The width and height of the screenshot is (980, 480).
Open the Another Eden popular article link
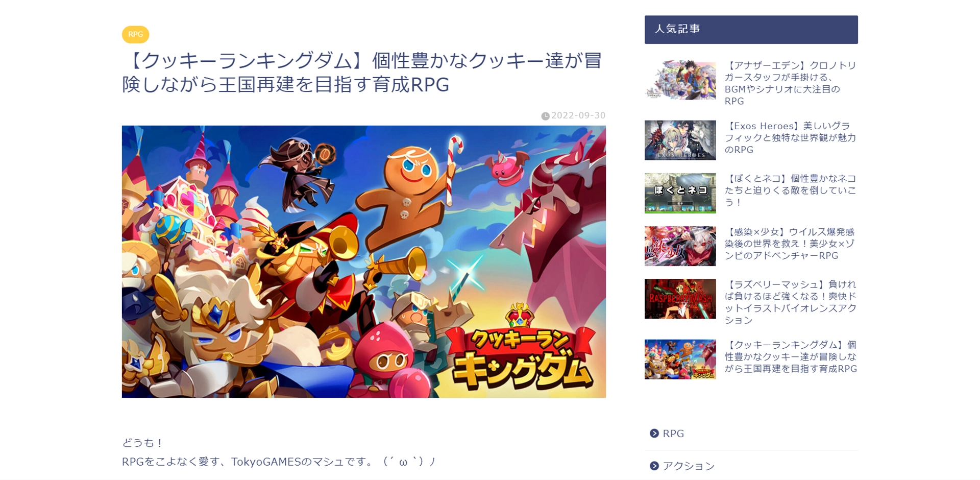[790, 83]
